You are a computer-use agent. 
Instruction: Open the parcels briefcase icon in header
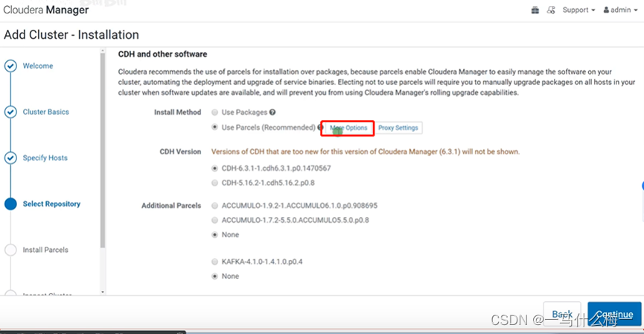click(535, 10)
